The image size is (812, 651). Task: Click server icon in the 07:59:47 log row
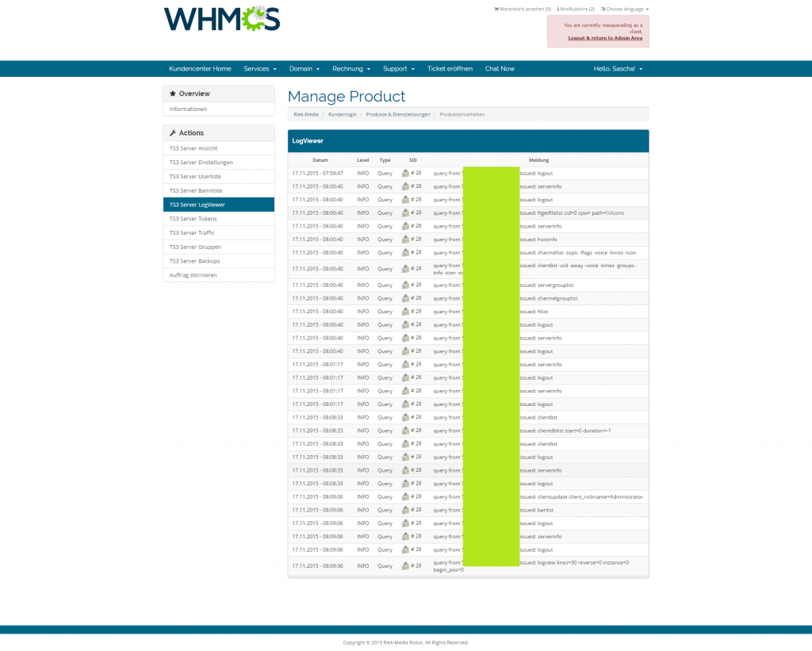click(405, 173)
